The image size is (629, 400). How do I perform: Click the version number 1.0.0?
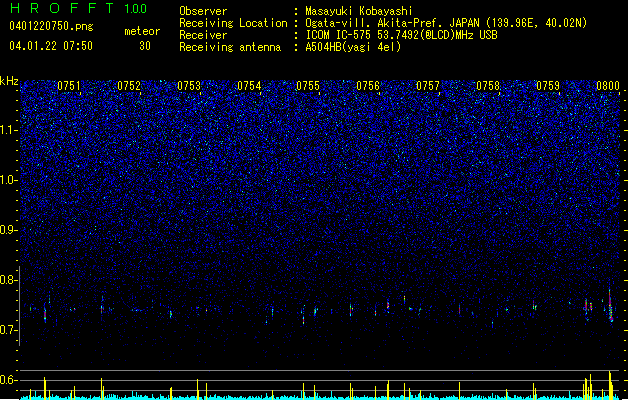point(136,8)
